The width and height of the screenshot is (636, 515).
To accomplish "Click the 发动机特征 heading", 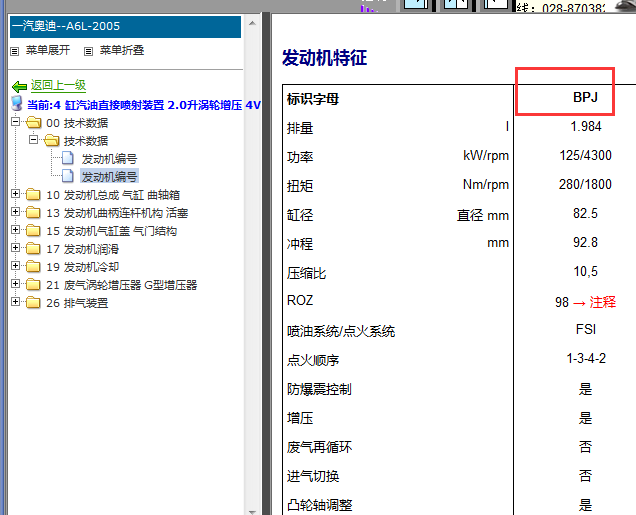I will (324, 58).
